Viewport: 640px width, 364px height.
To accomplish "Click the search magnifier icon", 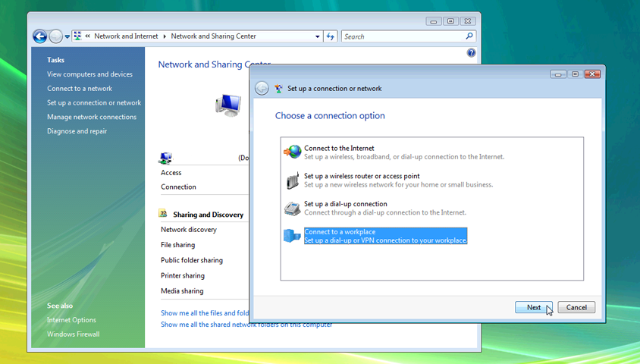I will click(x=470, y=36).
